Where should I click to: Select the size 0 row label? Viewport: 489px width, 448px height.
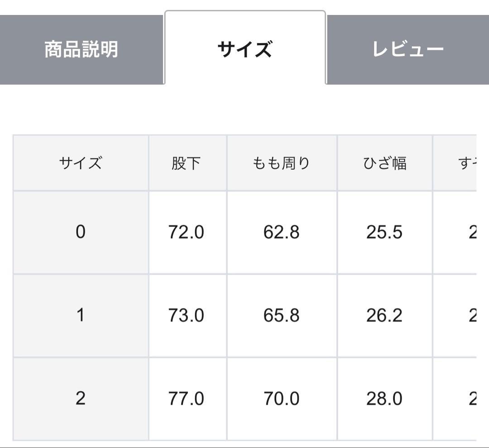tap(81, 232)
